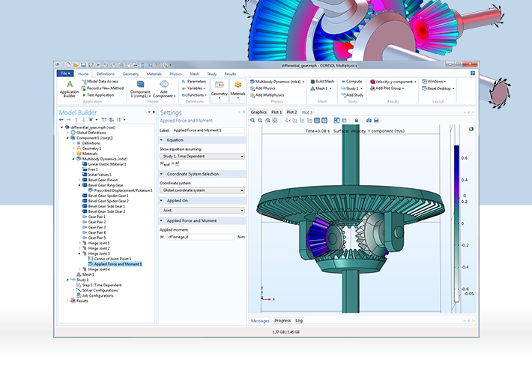
Task: Click the Model Builder move up arrow
Action: (x=76, y=120)
